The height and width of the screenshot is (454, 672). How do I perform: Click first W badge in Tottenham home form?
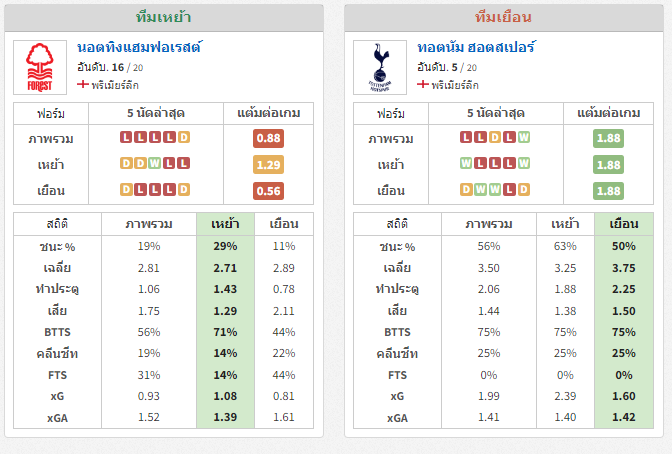(x=466, y=163)
